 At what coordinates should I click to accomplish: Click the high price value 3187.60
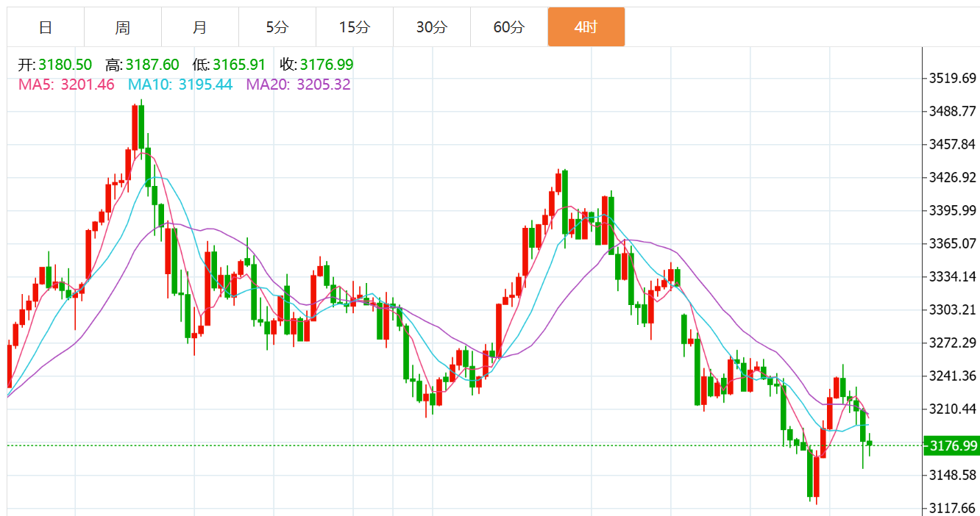tap(152, 65)
